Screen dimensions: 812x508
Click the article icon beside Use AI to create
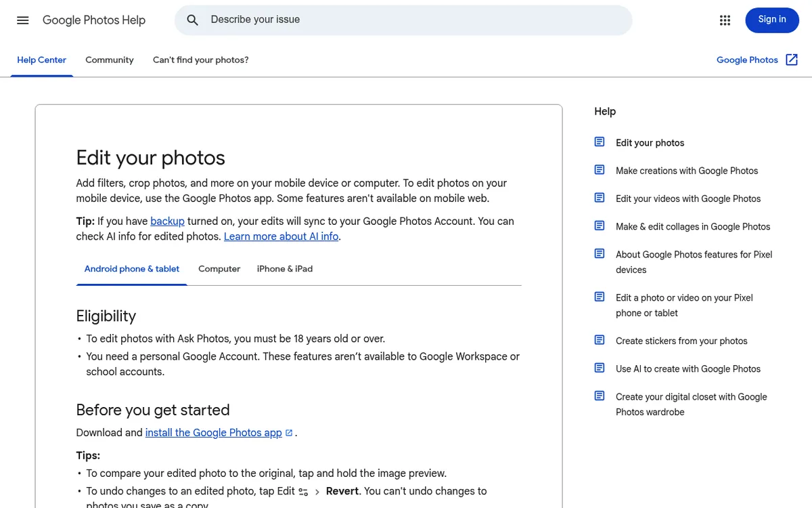tap(600, 368)
